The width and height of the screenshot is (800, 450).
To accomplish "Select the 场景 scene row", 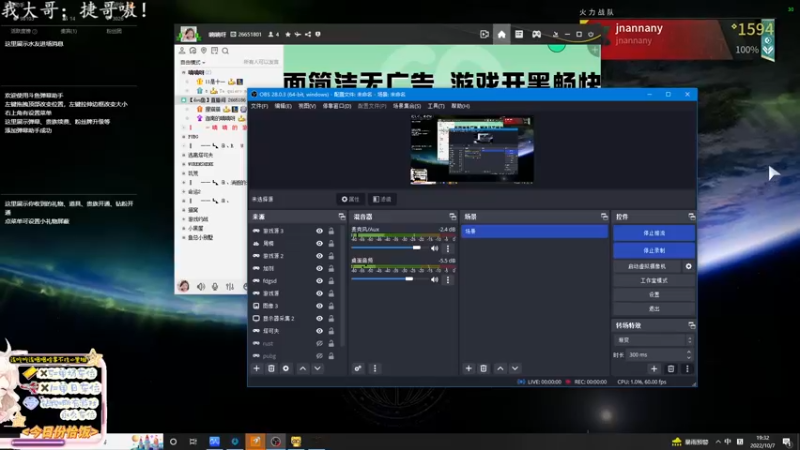I will [x=534, y=232].
